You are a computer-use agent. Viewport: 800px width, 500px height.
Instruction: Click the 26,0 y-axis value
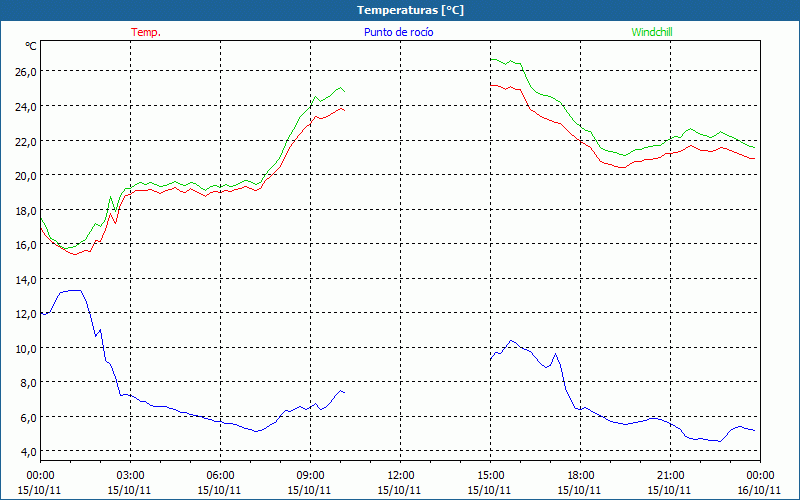pos(26,71)
